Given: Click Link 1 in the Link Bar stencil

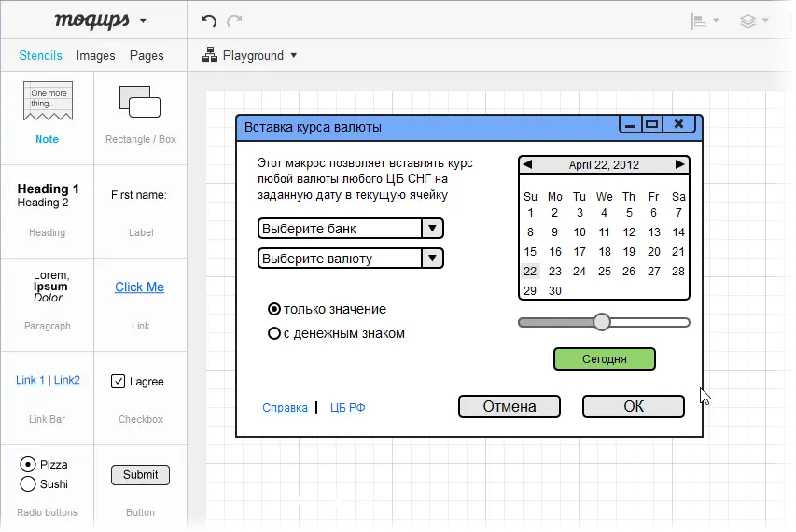Looking at the screenshot, I should point(31,380).
